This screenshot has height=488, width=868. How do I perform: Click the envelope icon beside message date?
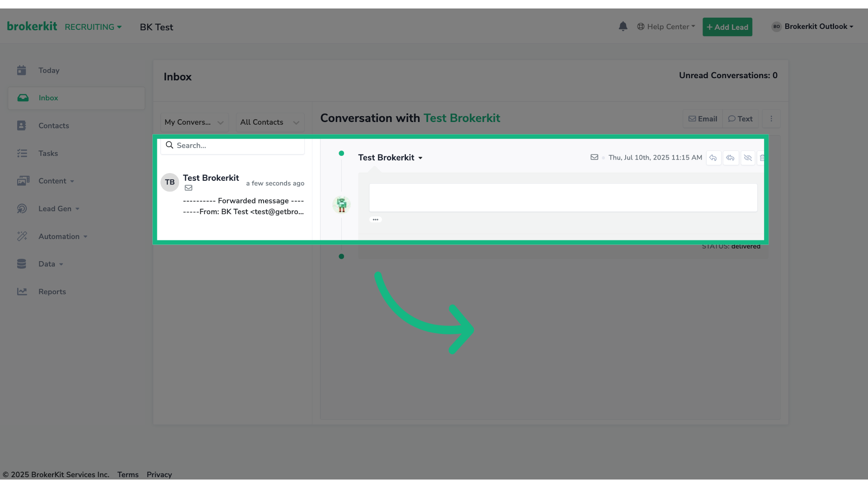[x=594, y=157]
